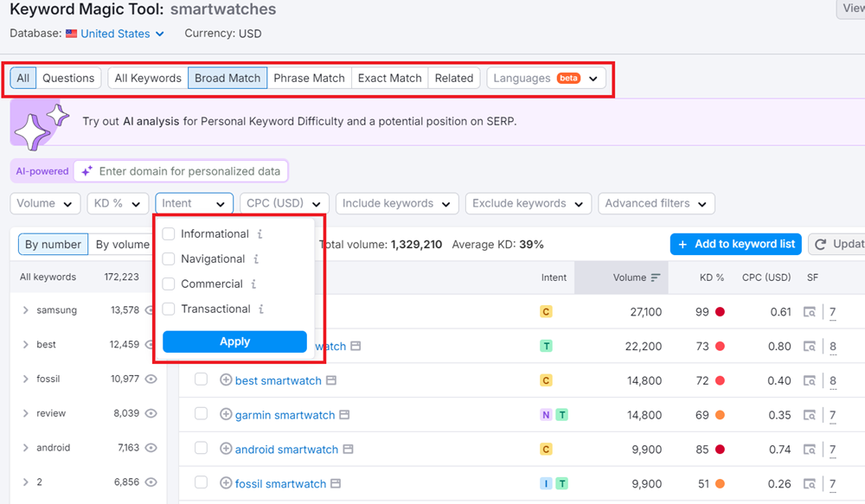Select the fossil smartwatch row checkbox
This screenshot has width=865, height=504.
pos(202,482)
